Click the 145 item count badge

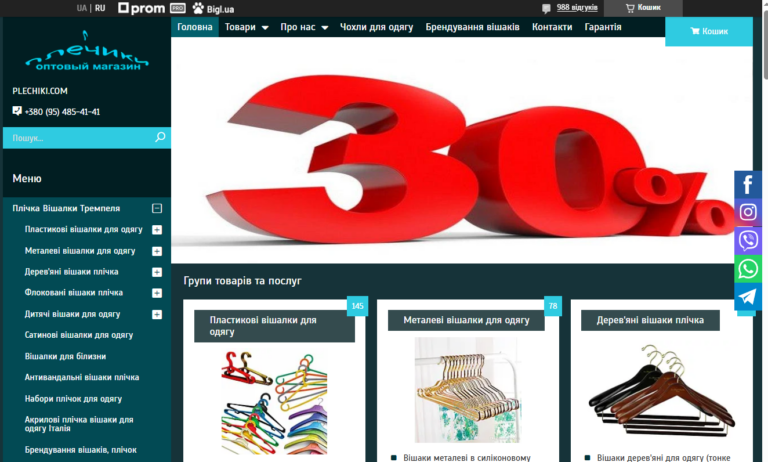358,306
